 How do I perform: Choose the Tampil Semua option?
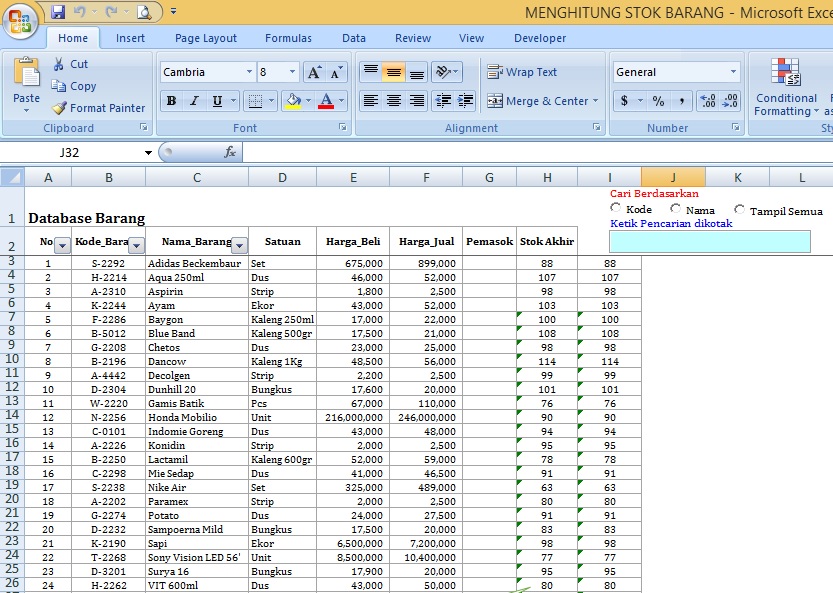(738, 208)
